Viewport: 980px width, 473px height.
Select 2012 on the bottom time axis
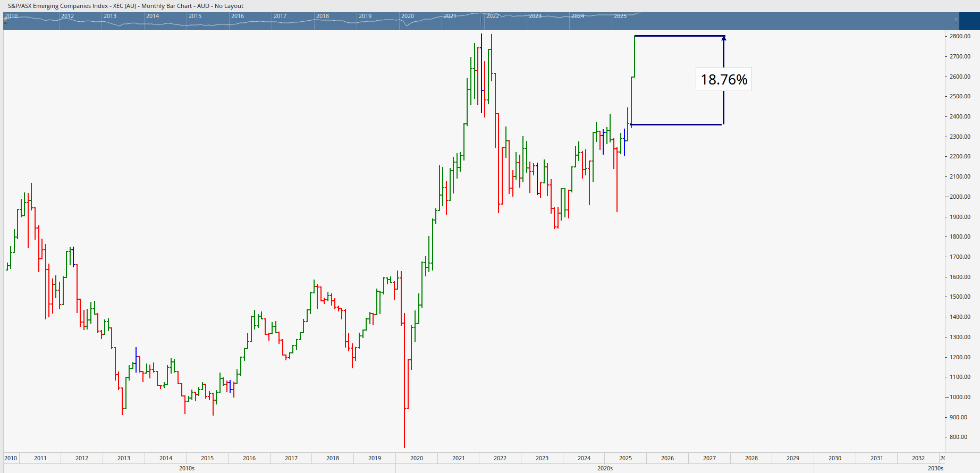point(82,458)
